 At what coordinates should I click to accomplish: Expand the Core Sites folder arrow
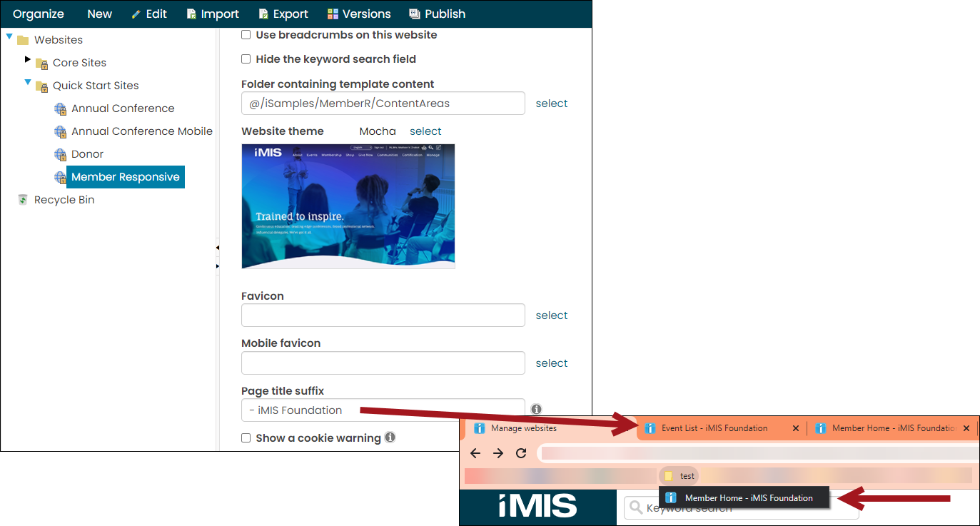28,59
